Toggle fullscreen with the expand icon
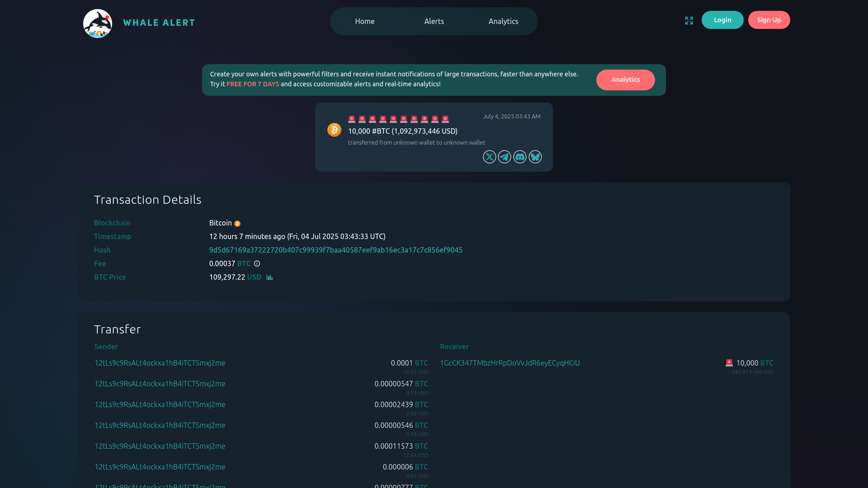The height and width of the screenshot is (488, 868). [x=689, y=21]
